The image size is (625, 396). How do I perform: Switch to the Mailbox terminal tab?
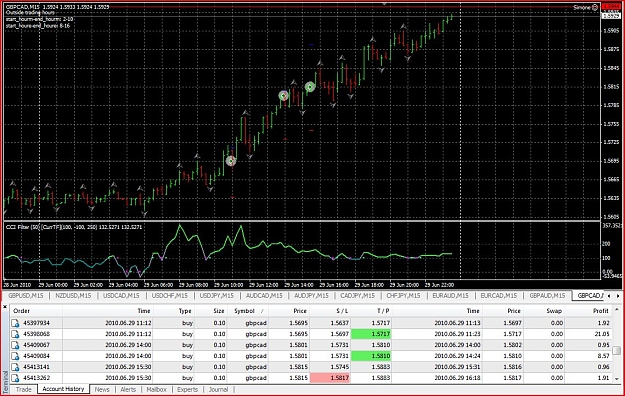click(x=156, y=390)
